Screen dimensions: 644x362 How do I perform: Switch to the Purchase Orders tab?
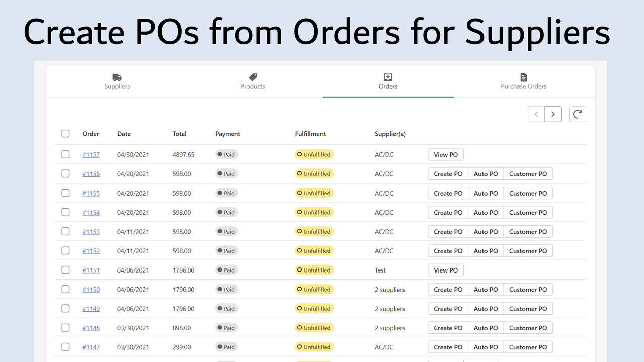[x=523, y=82]
